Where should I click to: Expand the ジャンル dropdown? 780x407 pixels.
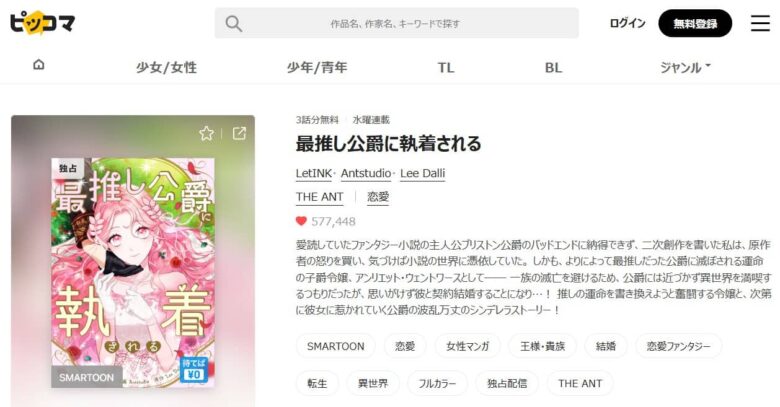point(685,67)
